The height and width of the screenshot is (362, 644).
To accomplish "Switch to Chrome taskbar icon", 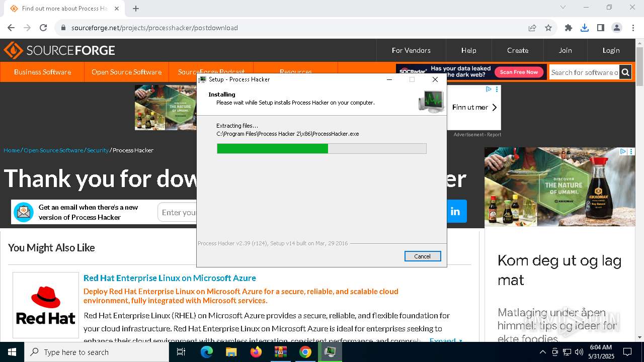I will pyautogui.click(x=305, y=352).
